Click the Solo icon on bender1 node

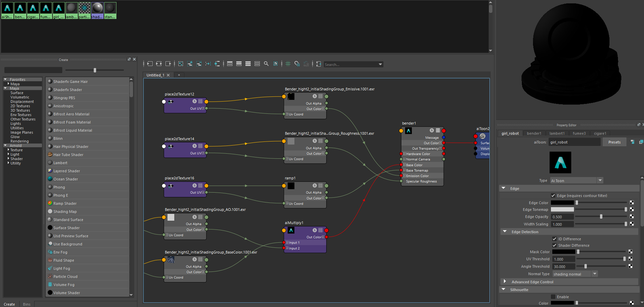pyautogui.click(x=432, y=130)
